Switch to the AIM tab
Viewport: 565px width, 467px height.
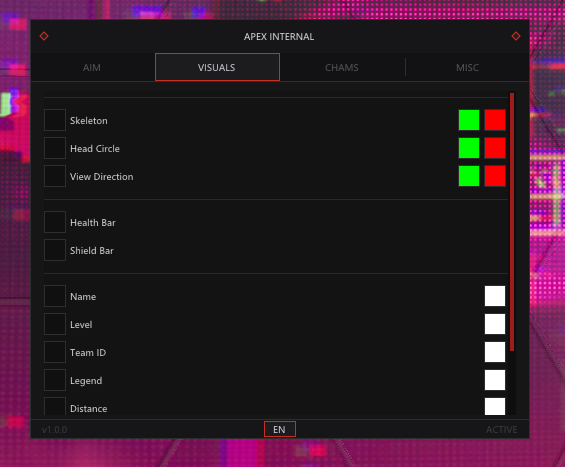click(92, 67)
